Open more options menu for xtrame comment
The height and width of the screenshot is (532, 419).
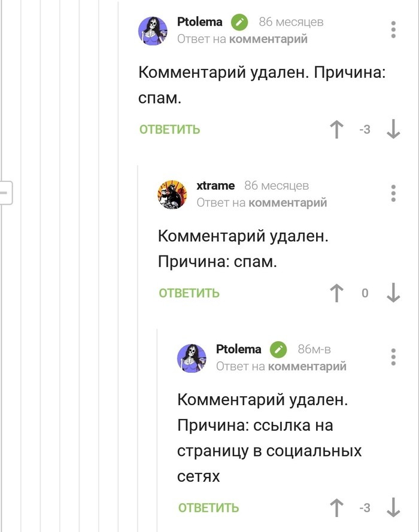pos(393,193)
